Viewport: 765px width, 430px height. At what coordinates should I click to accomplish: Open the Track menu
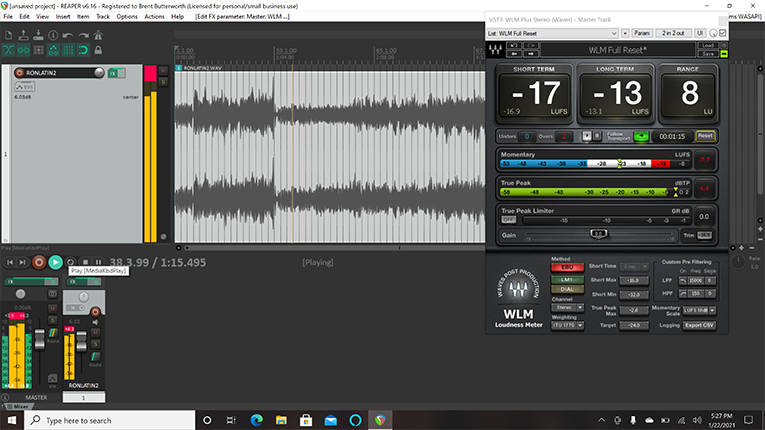(x=103, y=17)
